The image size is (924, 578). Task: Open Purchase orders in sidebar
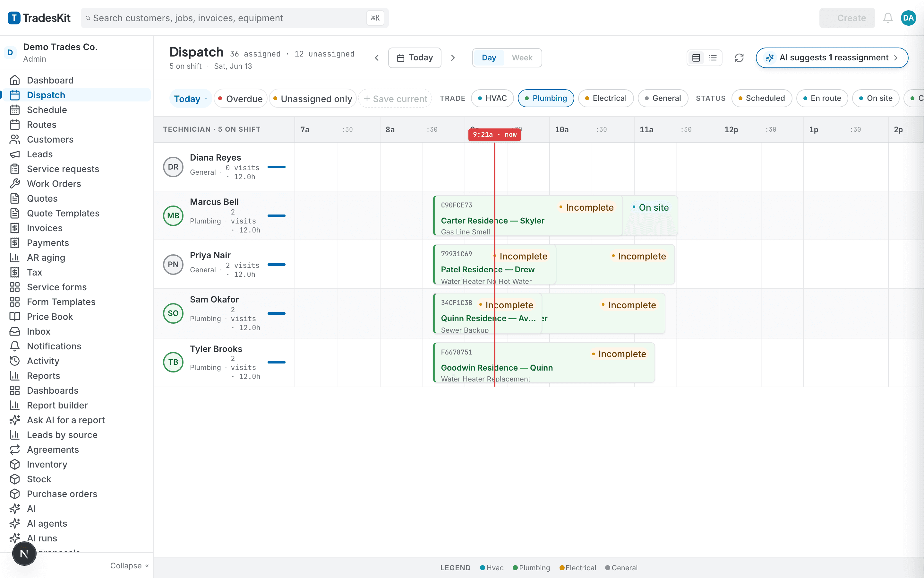[x=76, y=494]
